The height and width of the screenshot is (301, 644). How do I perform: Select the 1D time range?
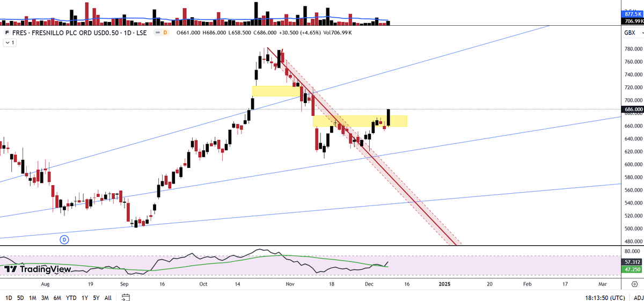click(x=9, y=297)
